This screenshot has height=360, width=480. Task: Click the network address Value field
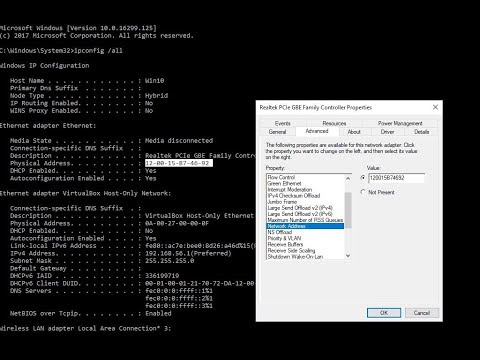(x=396, y=178)
